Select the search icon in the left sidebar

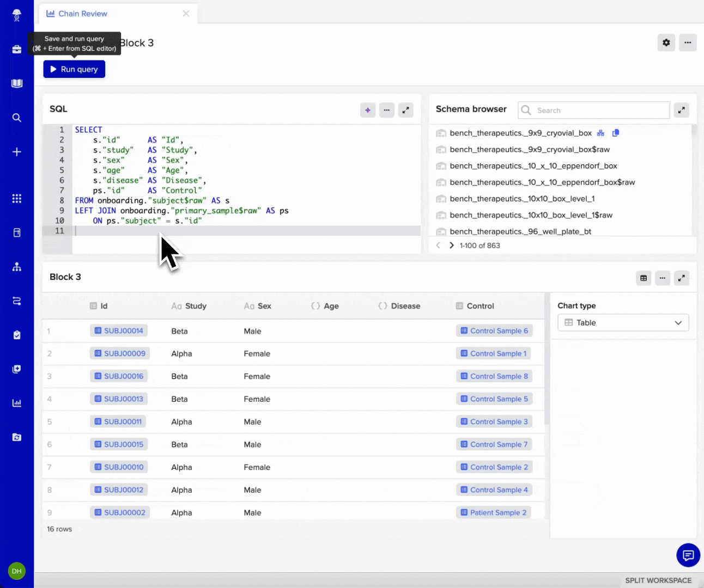tap(16, 118)
